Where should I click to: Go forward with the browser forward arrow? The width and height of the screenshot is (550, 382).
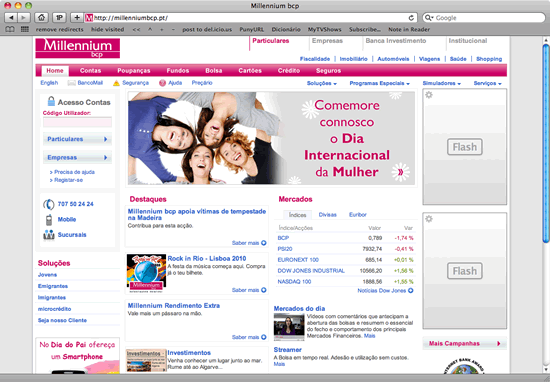24,17
